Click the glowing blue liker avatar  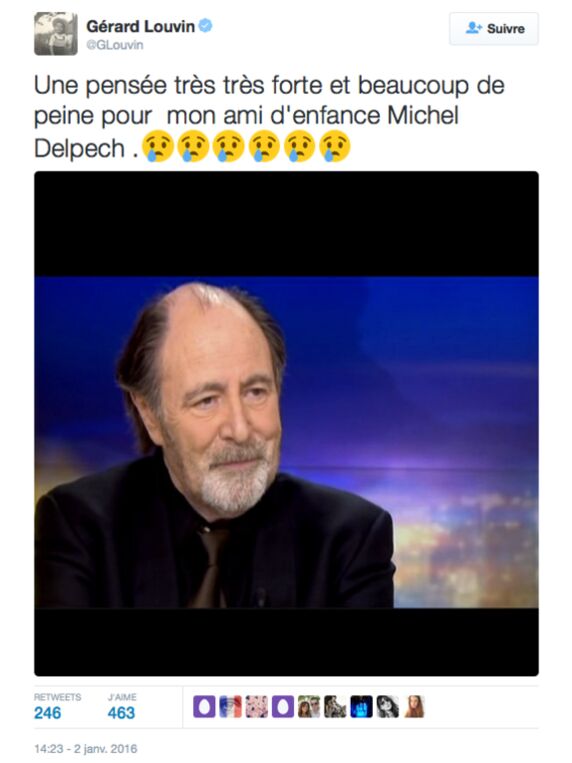click(x=362, y=707)
